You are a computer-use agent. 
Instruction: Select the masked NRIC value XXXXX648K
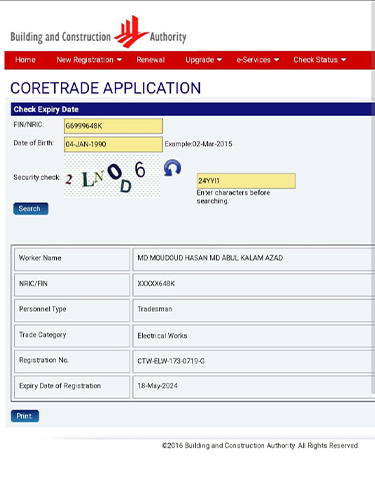[156, 284]
